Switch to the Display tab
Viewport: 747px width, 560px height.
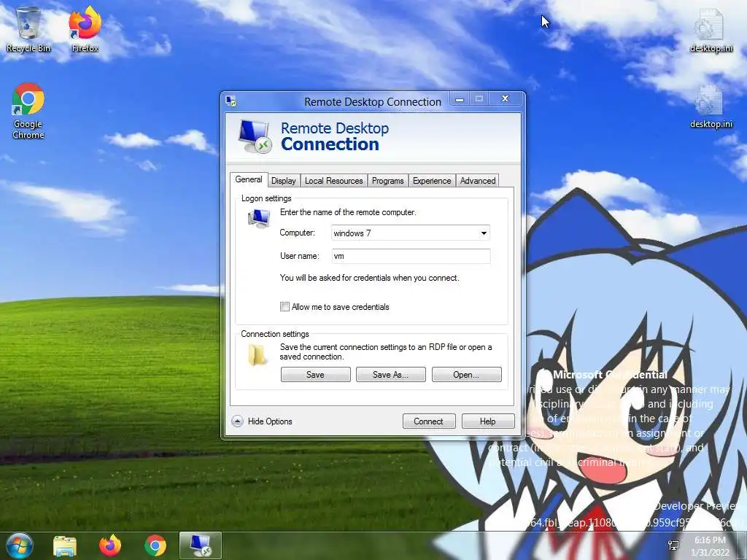point(284,181)
